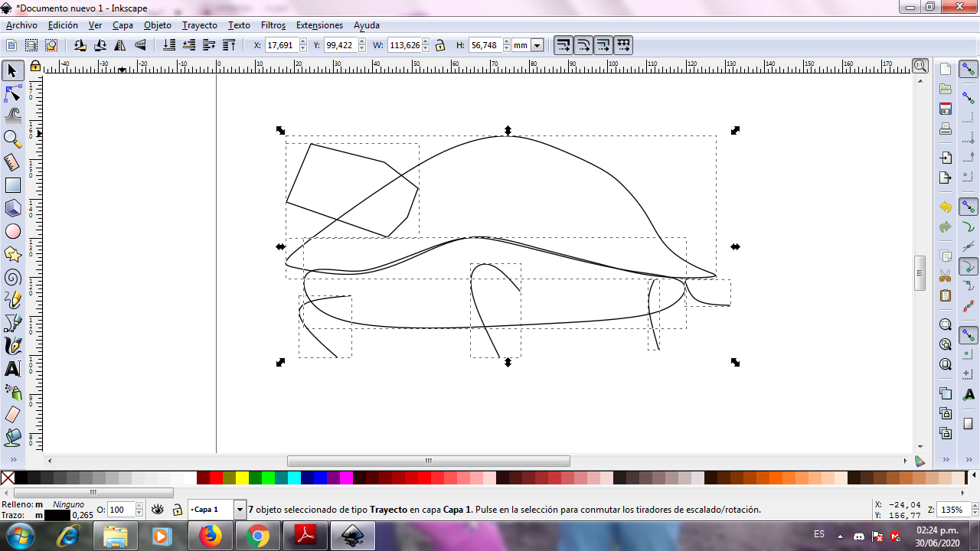Open the Capa menu
The width and height of the screenshot is (980, 551).
tap(122, 25)
